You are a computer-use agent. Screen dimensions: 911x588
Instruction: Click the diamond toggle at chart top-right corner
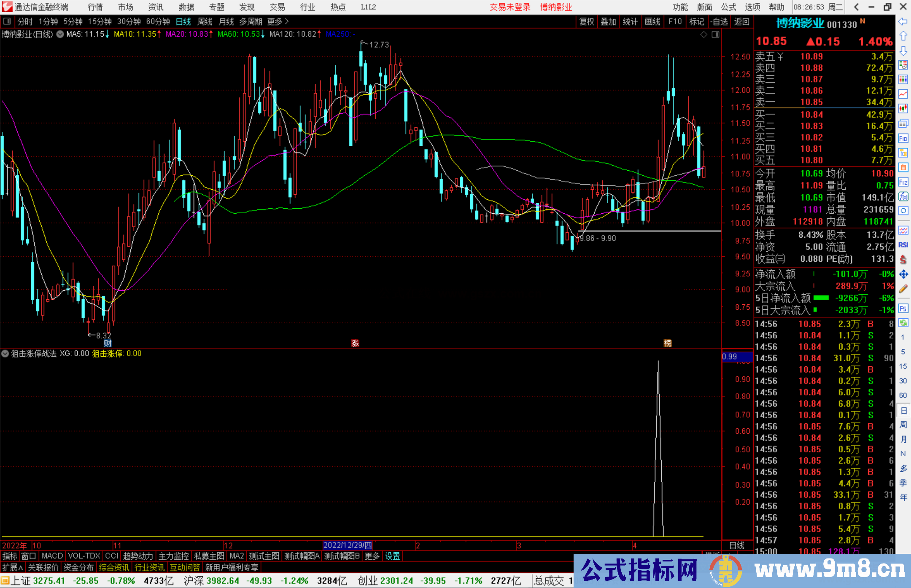click(x=703, y=35)
